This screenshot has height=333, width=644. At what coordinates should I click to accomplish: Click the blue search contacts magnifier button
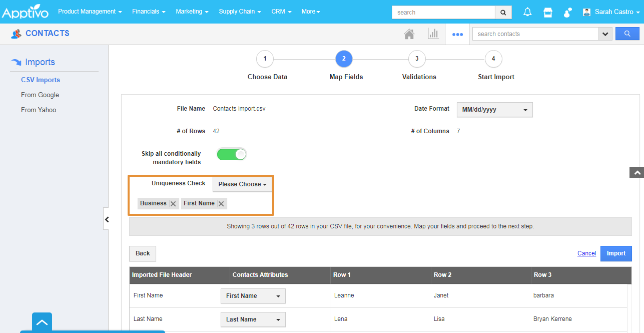627,34
